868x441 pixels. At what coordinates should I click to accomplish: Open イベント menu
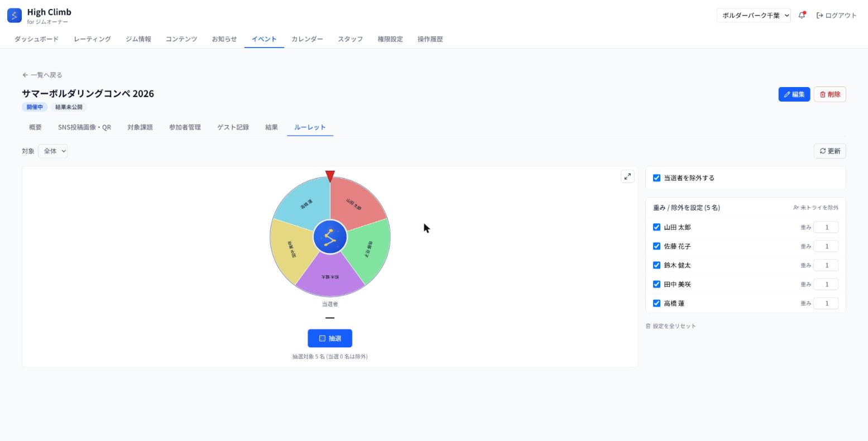[264, 39]
